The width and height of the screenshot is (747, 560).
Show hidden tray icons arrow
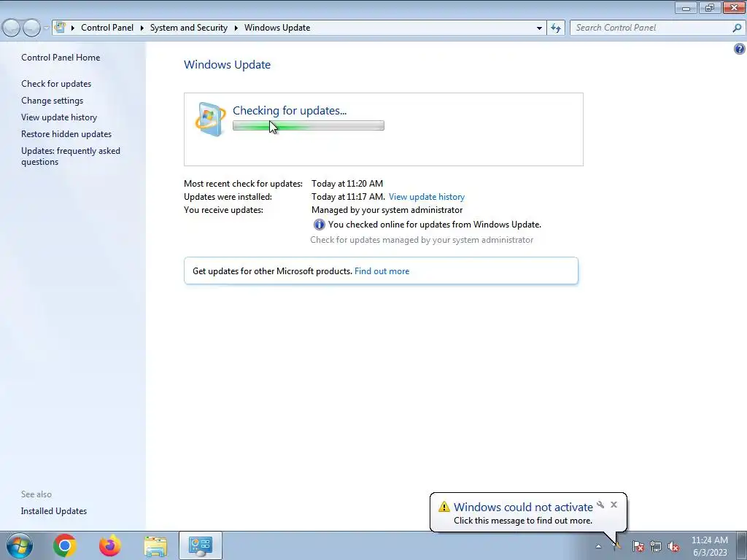[x=598, y=546]
